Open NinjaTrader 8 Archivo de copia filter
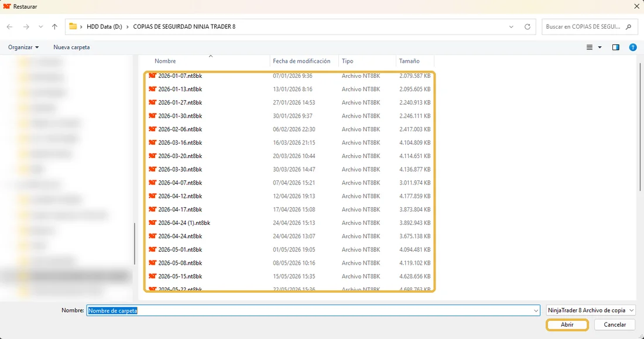644x339 pixels. pos(591,310)
